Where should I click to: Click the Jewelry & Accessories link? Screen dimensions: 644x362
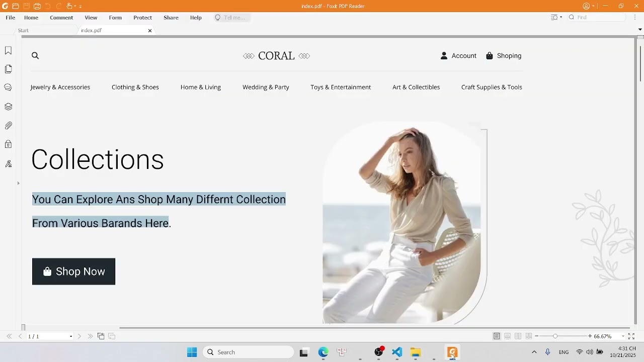(x=60, y=87)
